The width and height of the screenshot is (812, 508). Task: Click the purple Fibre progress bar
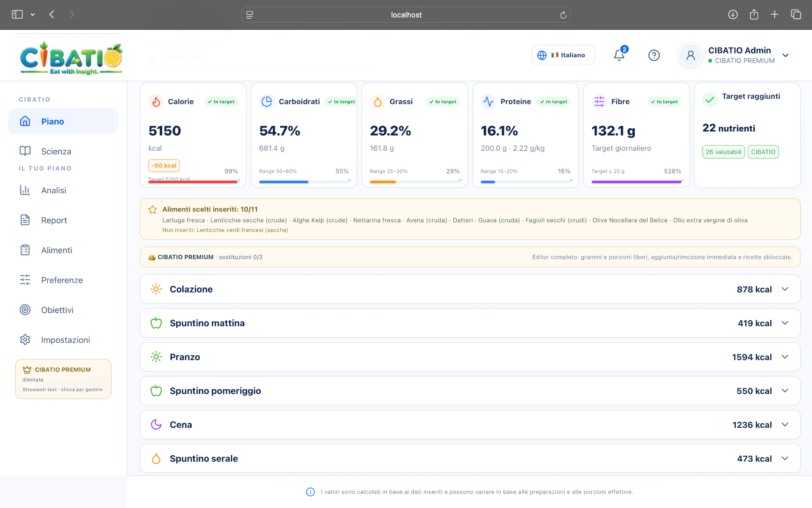[636, 182]
